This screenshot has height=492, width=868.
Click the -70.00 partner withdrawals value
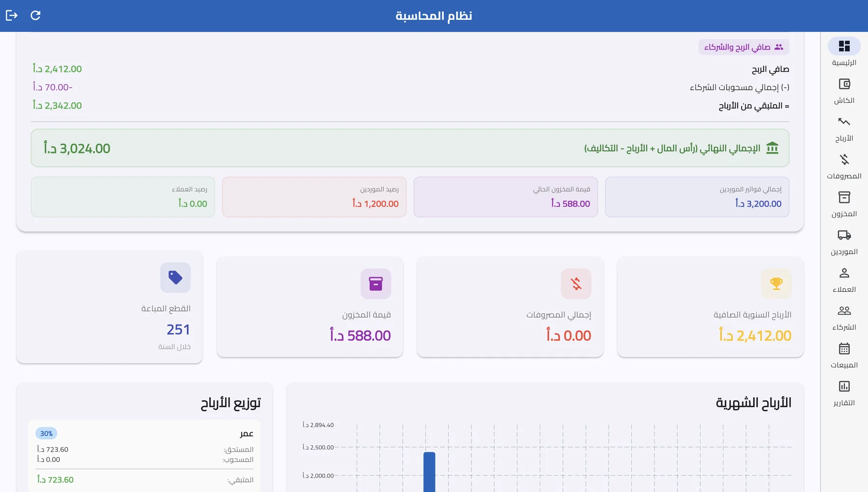click(x=53, y=87)
